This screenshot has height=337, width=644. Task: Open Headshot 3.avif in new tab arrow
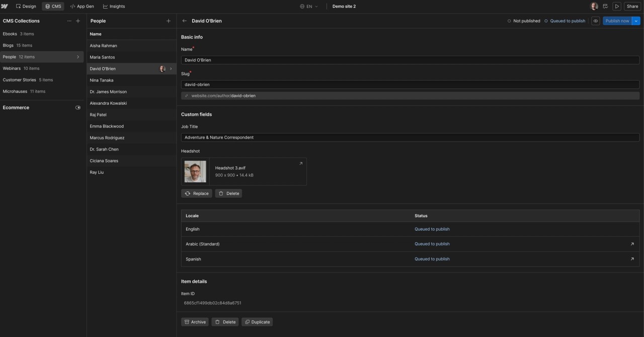(x=301, y=163)
